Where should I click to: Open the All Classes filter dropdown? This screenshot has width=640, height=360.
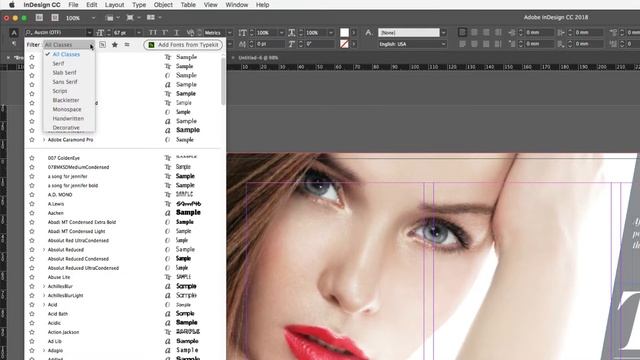69,44
